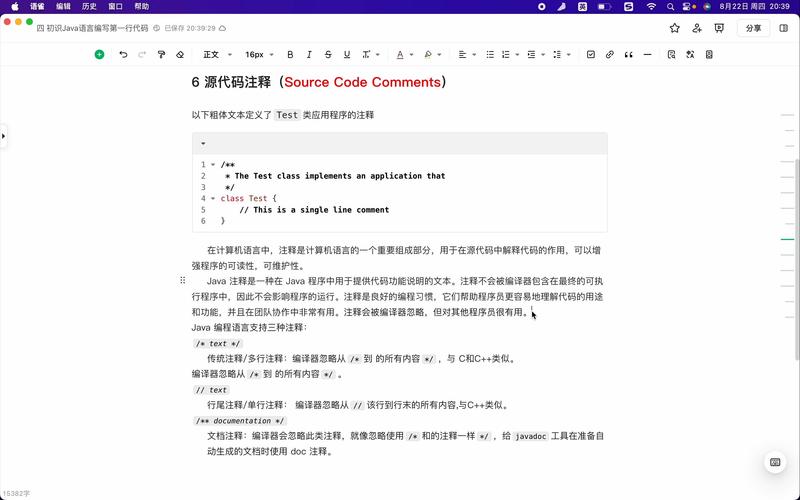Viewport: 800px width, 500px height.
Task: Click the last toolbar document icon
Action: pos(709,55)
